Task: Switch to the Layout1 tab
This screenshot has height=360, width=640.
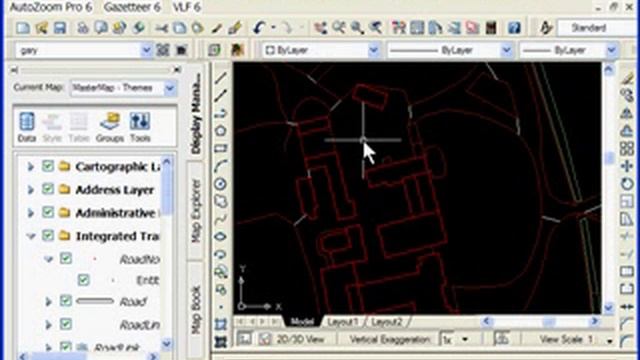Action: click(x=342, y=322)
